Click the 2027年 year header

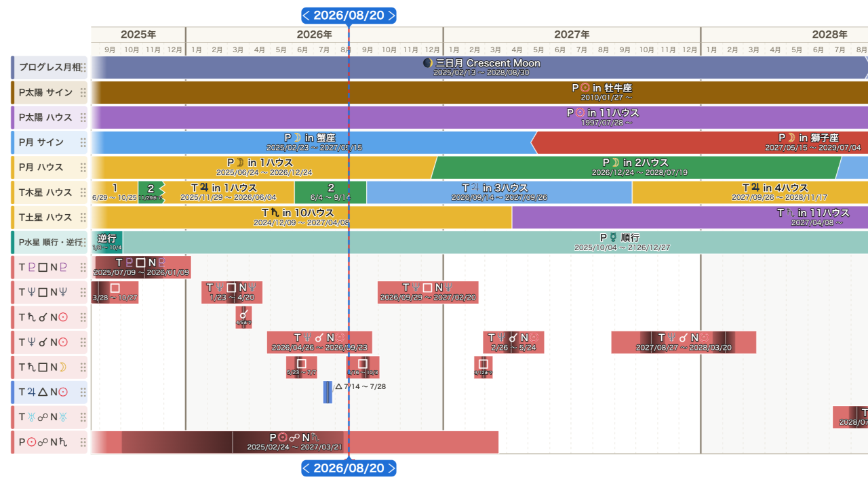[x=572, y=35]
